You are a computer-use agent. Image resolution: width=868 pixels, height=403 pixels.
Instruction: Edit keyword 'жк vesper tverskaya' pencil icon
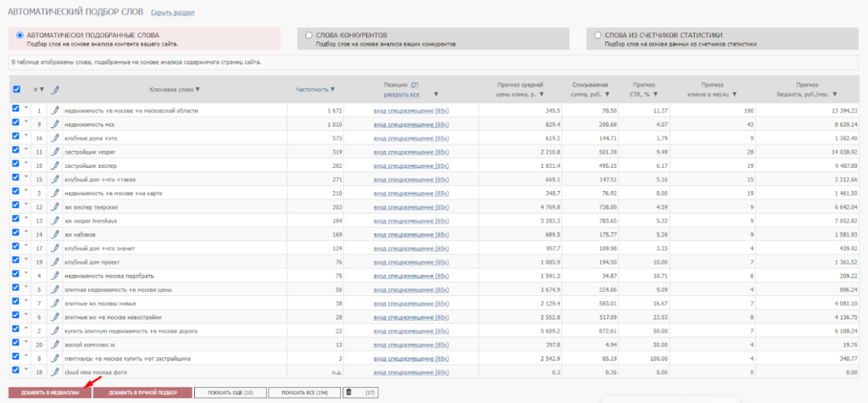click(55, 221)
